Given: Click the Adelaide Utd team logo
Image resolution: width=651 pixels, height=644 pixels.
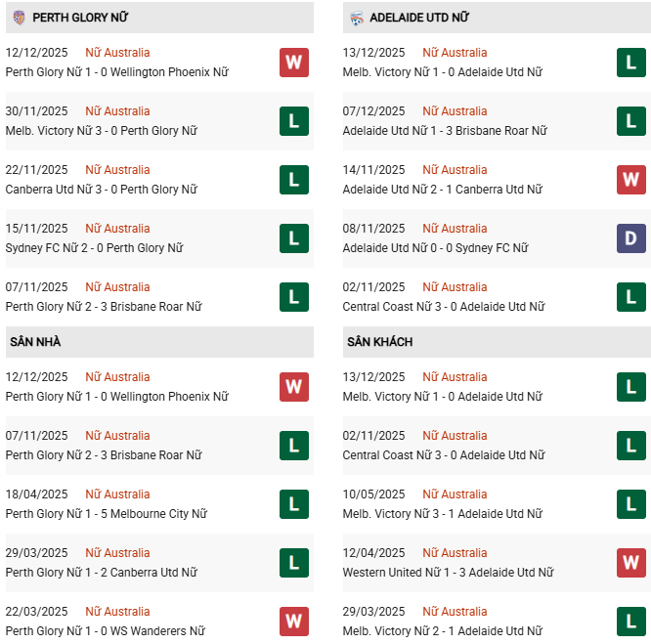Looking at the screenshot, I should (x=356, y=18).
